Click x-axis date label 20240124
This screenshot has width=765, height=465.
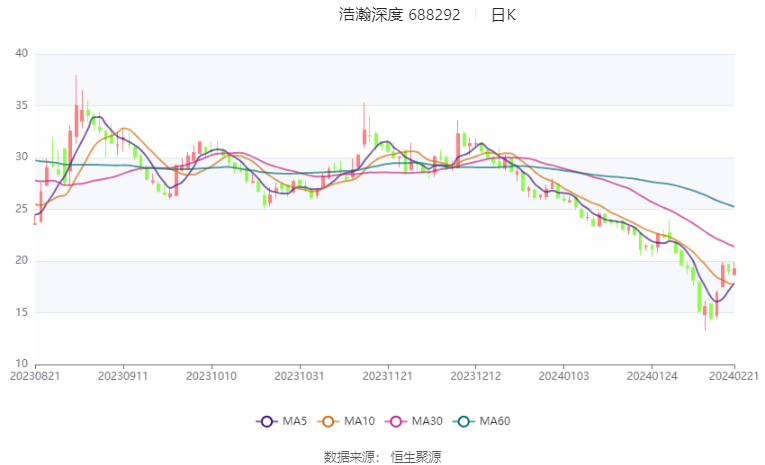pos(652,376)
